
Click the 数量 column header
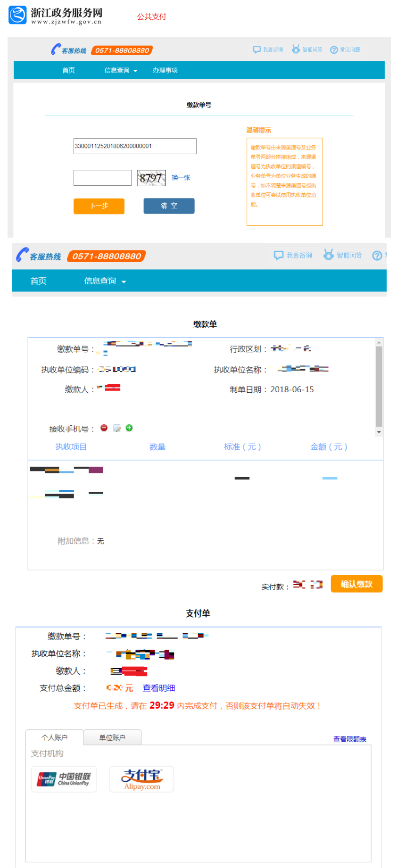[157, 446]
